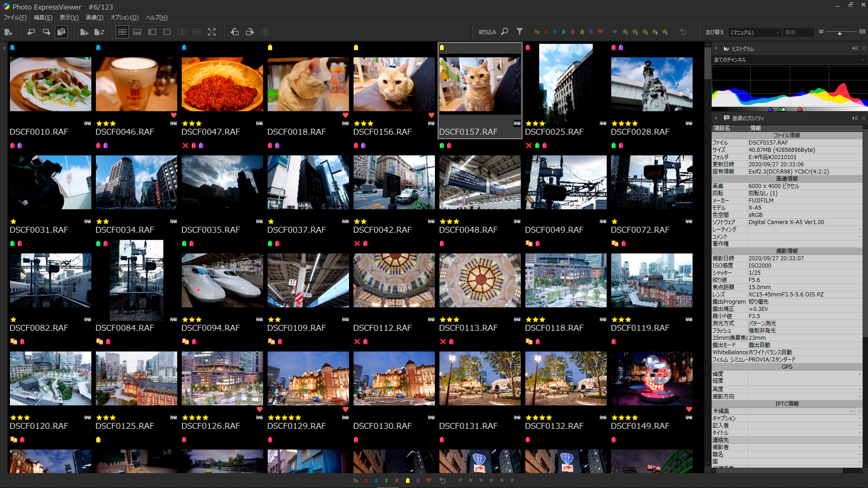868x488 pixels.
Task: Open the IPTC 未編集 dropdown
Action: (x=784, y=411)
